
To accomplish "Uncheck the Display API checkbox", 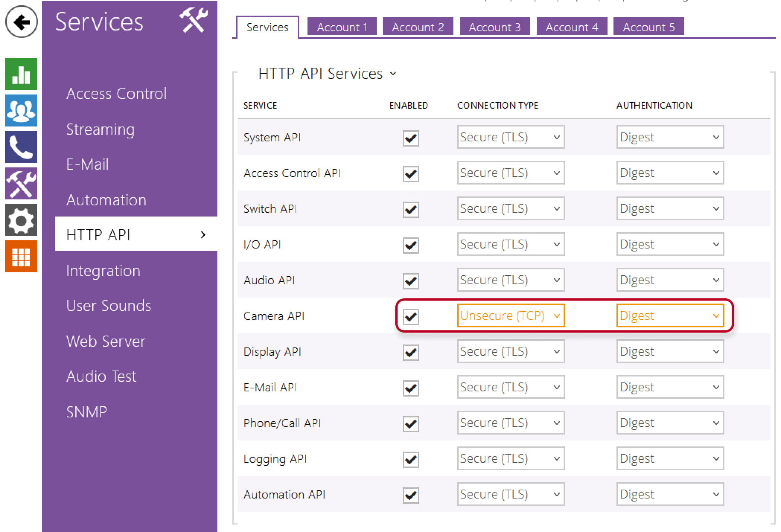I will (411, 352).
